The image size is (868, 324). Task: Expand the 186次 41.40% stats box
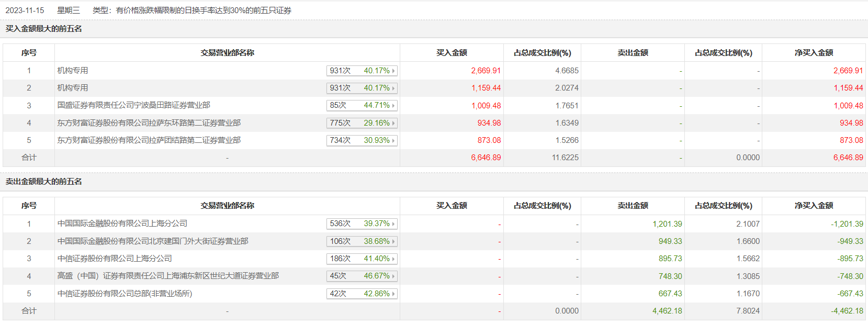click(x=362, y=259)
